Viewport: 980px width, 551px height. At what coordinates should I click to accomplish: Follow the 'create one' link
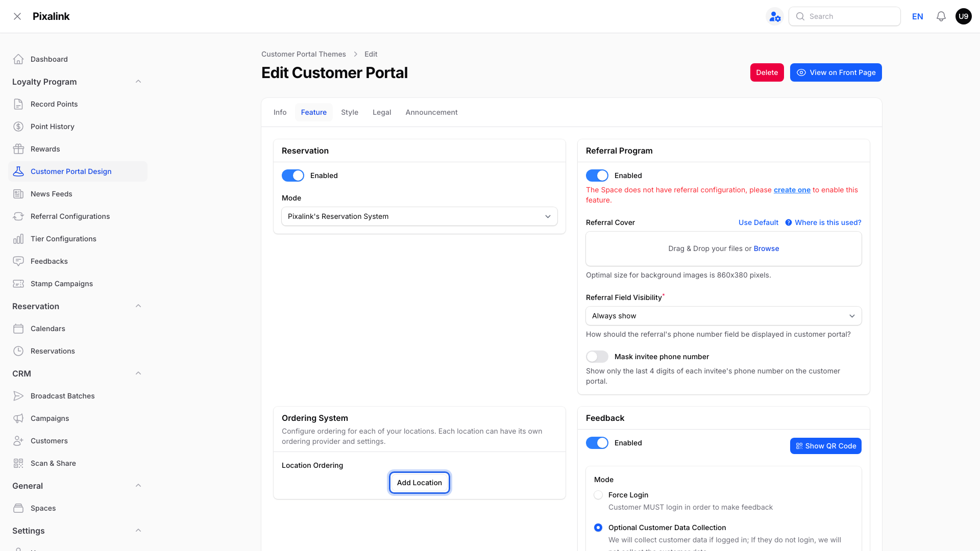pyautogui.click(x=792, y=190)
